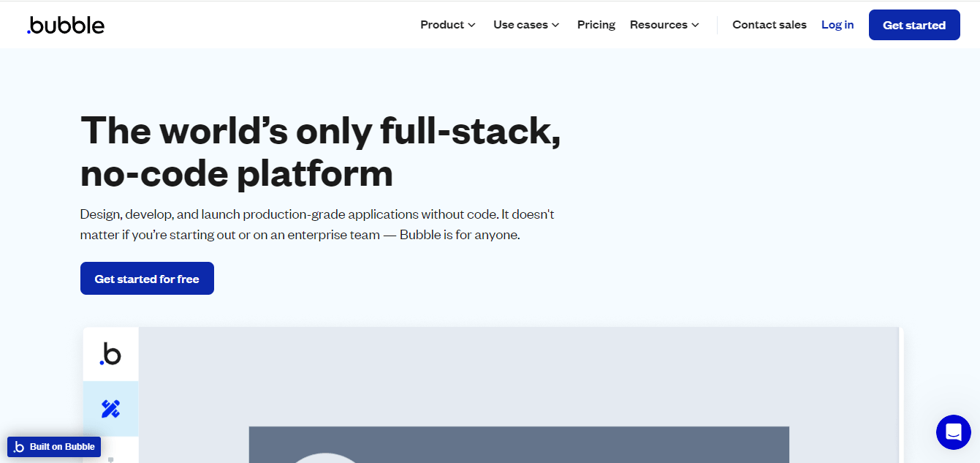Viewport: 980px width, 463px height.
Task: Select Pricing in the navigation bar
Action: [596, 24]
